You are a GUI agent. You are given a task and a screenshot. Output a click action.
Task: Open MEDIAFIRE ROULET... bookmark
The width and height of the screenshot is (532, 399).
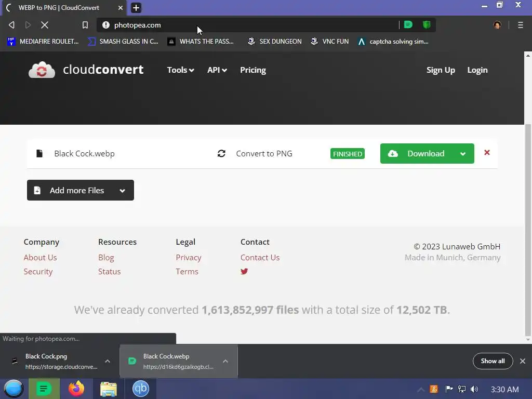(x=43, y=42)
